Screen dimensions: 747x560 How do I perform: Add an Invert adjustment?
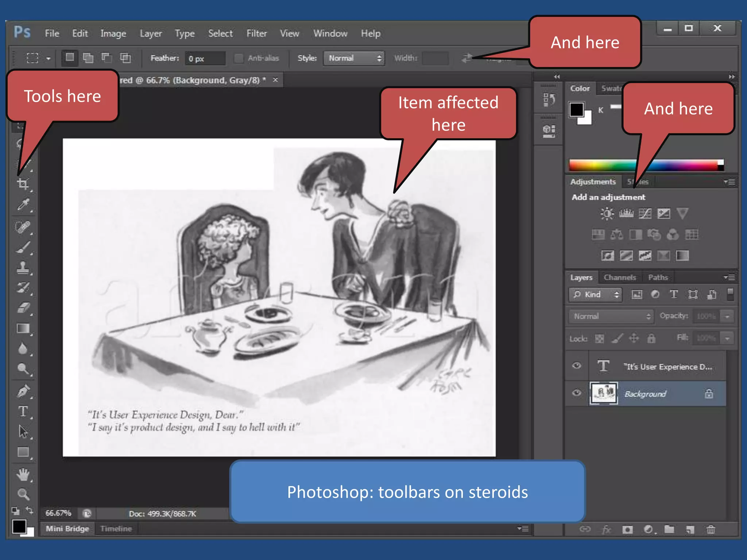click(608, 256)
